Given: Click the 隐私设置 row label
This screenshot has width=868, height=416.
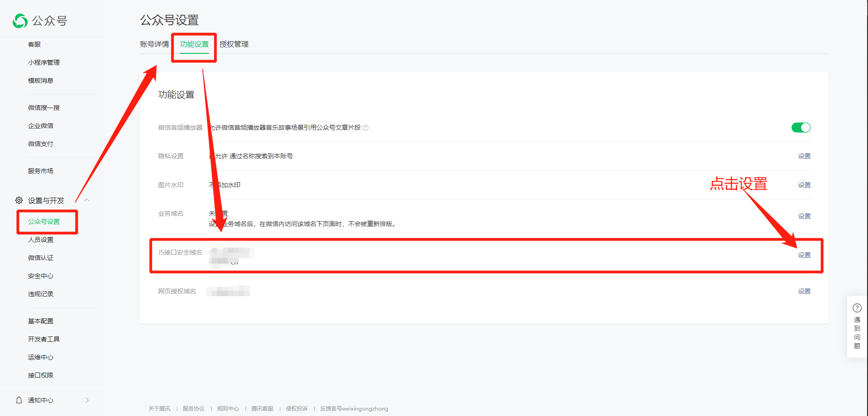Looking at the screenshot, I should 171,156.
